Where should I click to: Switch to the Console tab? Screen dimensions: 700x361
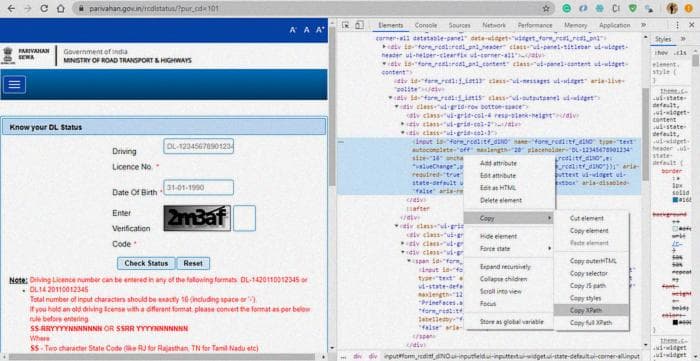(425, 25)
